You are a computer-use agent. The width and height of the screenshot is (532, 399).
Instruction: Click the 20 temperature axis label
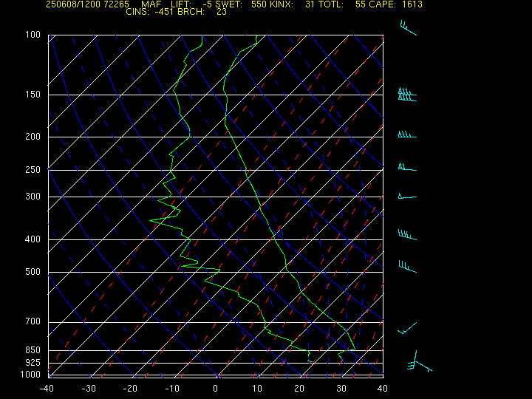pyautogui.click(x=299, y=389)
